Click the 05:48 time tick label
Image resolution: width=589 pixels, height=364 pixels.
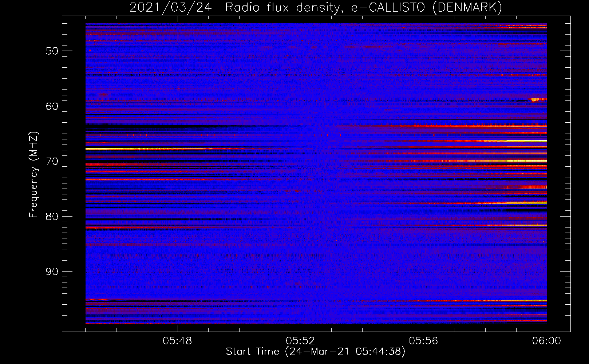coord(177,341)
